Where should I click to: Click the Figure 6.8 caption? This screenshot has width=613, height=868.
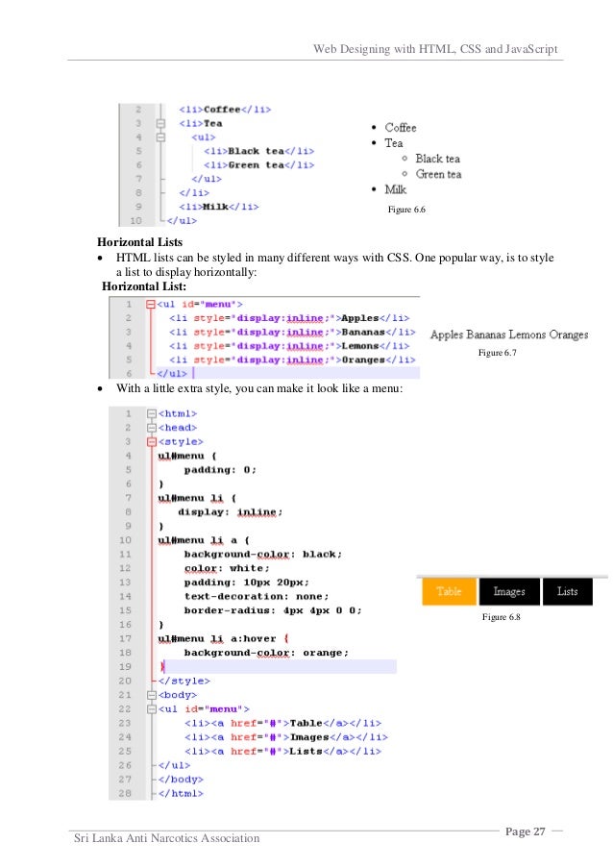(x=502, y=617)
